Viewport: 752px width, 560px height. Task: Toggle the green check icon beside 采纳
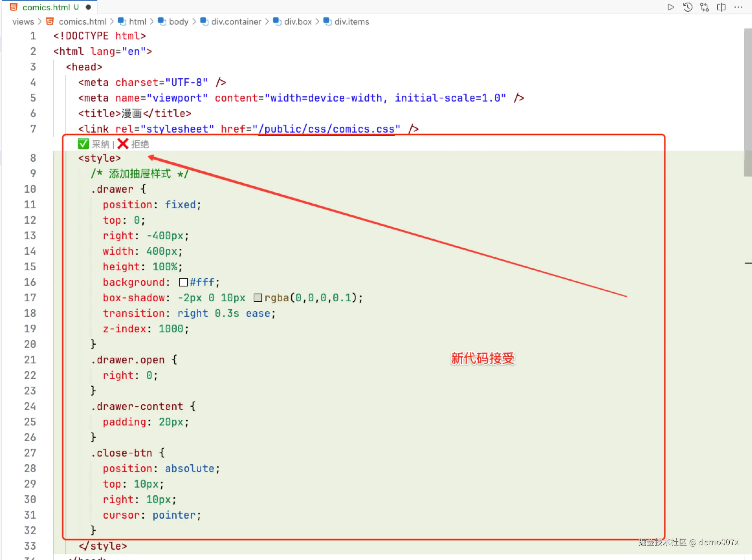tap(83, 143)
